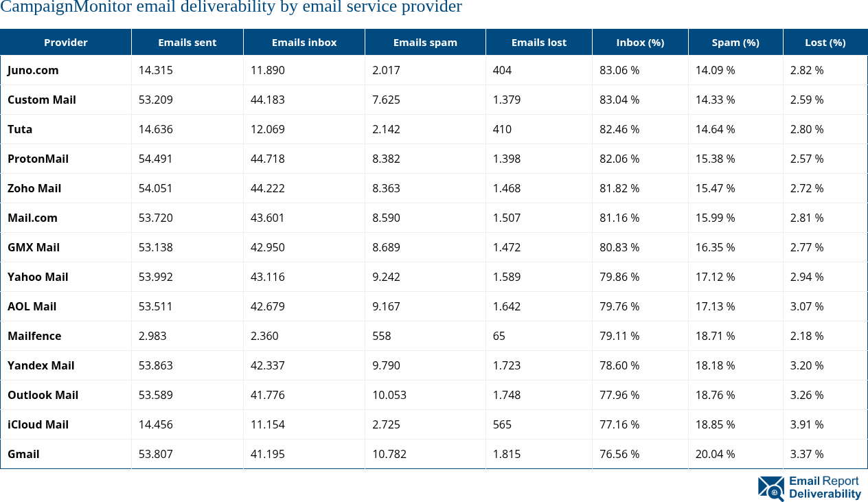Select the Juno.com provider row label
The height and width of the screenshot is (502, 868).
pyautogui.click(x=32, y=70)
